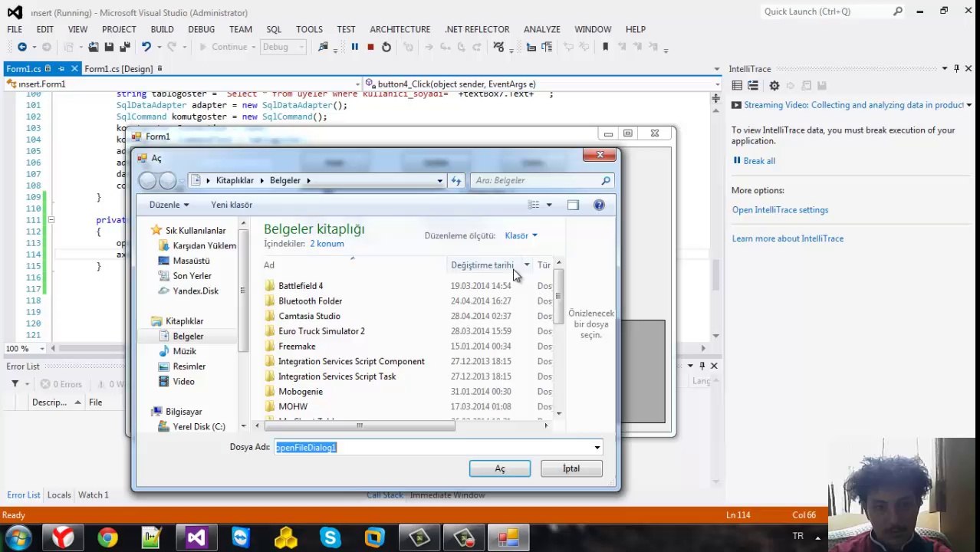This screenshot has height=552, width=980.
Task: Switch to the Form1.cs [Design] tab
Action: coord(119,69)
